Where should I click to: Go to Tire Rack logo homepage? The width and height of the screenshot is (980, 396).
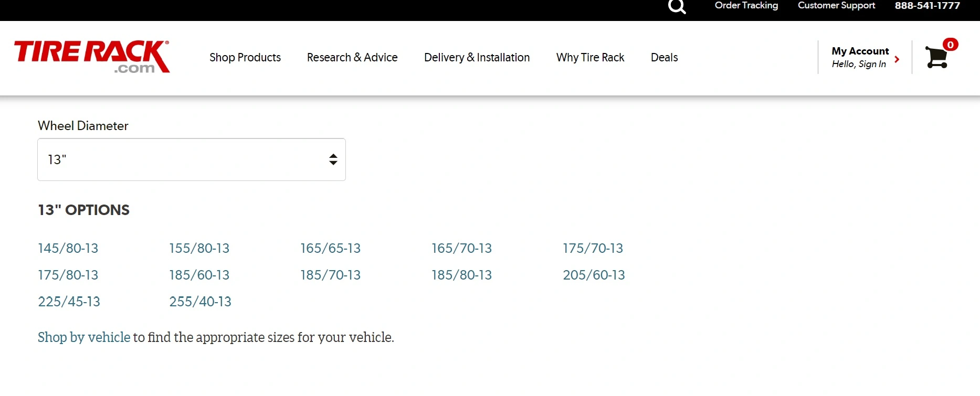tap(92, 57)
